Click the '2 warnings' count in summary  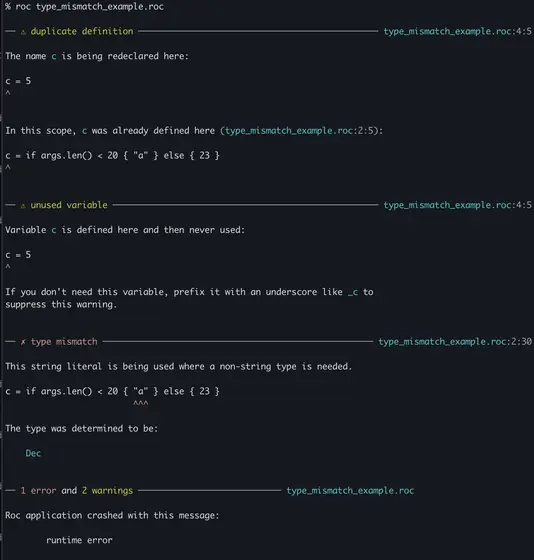point(107,491)
